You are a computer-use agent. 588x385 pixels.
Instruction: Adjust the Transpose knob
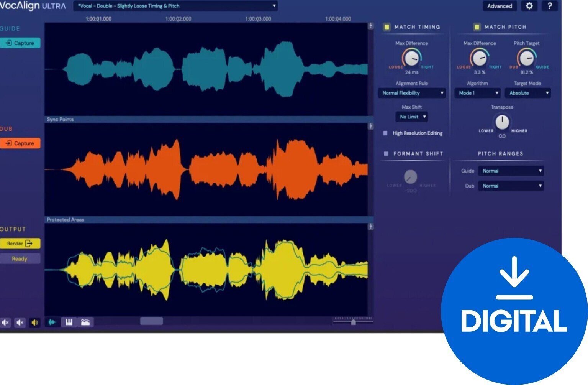pyautogui.click(x=502, y=123)
